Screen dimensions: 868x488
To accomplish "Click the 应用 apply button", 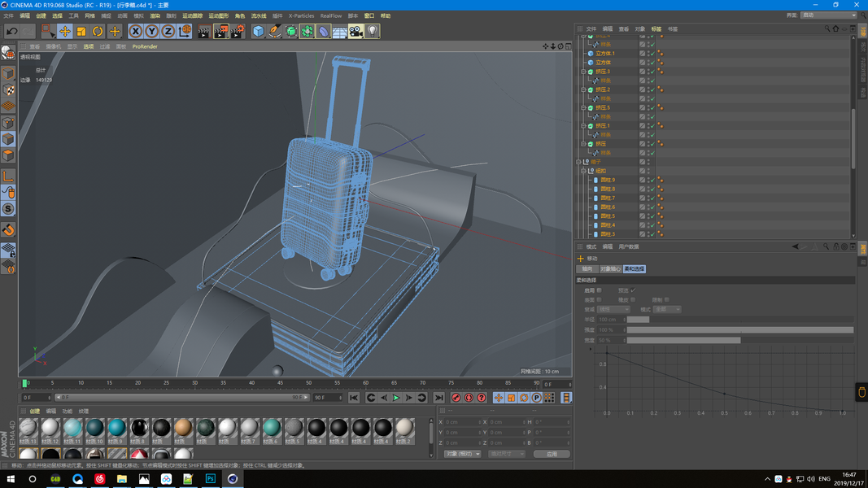I will click(x=552, y=454).
